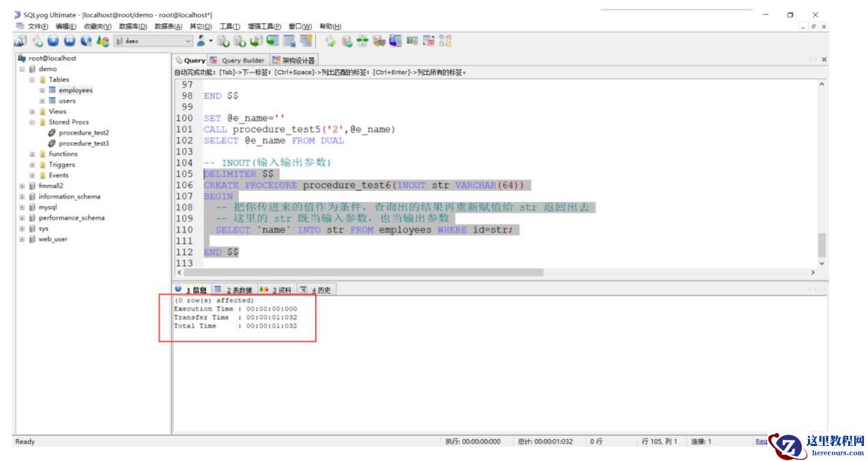Expand the fmmall2 database node
Viewport: 868px width, 461px height.
(x=22, y=185)
